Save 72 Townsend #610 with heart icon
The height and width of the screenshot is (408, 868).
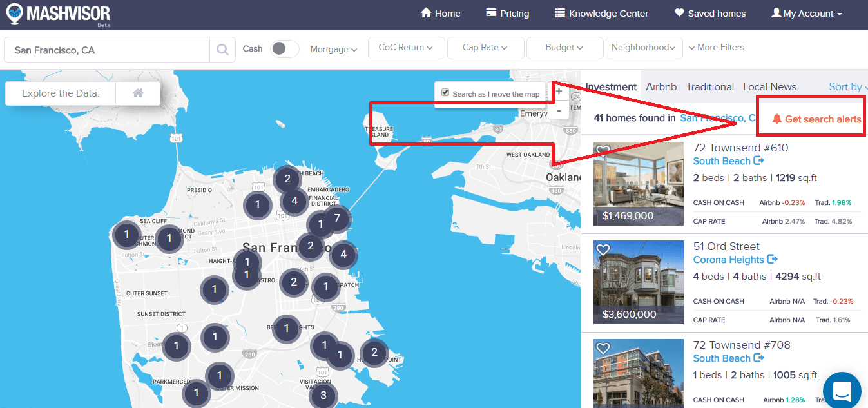point(603,151)
